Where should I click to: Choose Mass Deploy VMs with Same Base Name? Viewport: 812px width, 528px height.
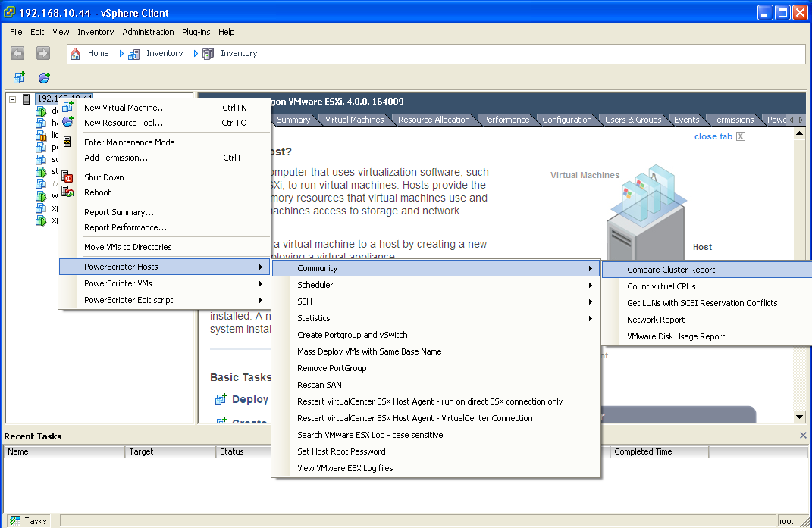click(436, 351)
